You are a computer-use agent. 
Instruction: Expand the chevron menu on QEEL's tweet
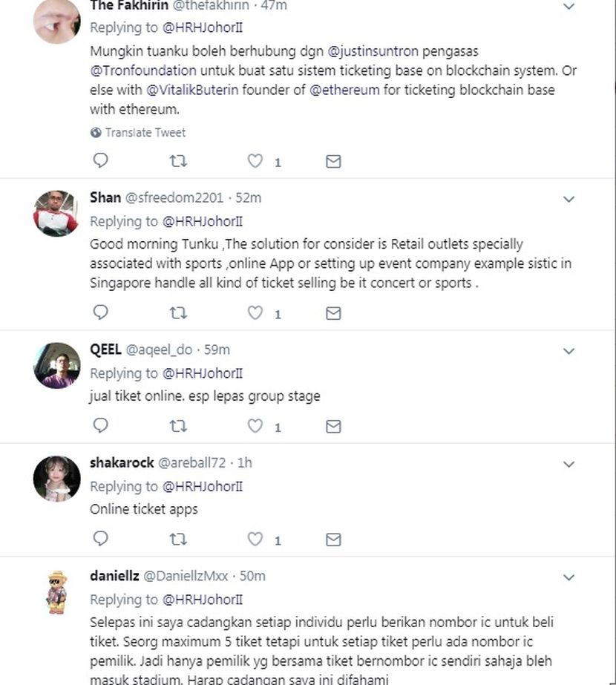point(569,350)
